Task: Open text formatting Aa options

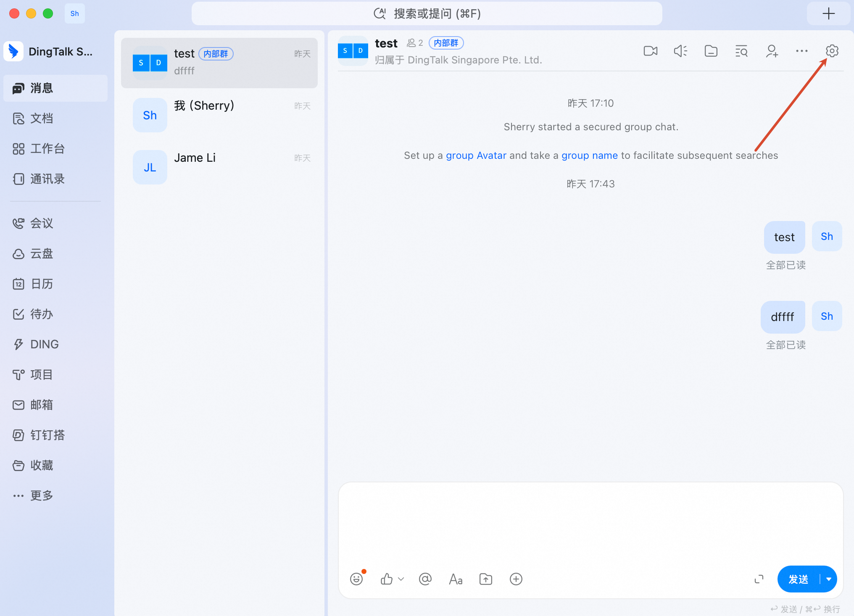Action: [x=456, y=579]
